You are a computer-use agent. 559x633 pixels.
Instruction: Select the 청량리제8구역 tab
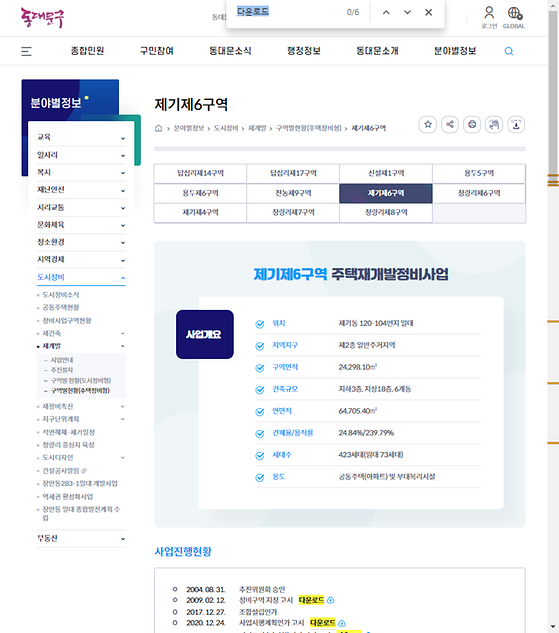[x=386, y=212]
